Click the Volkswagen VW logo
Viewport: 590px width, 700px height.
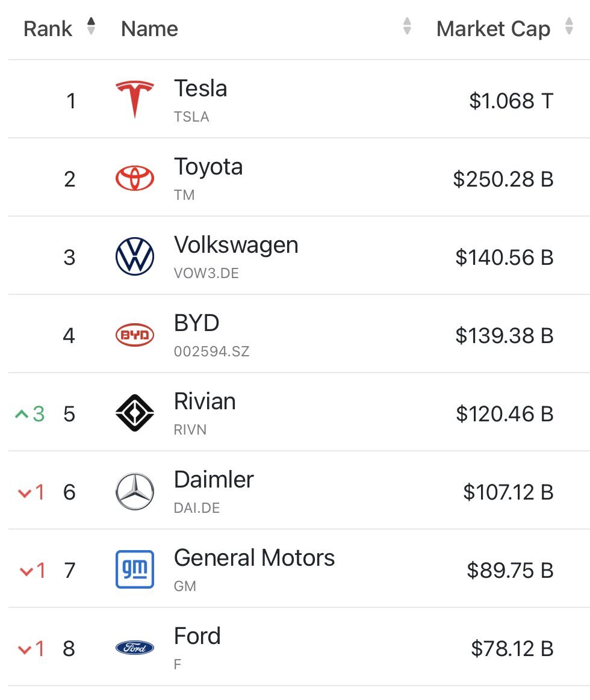134,257
